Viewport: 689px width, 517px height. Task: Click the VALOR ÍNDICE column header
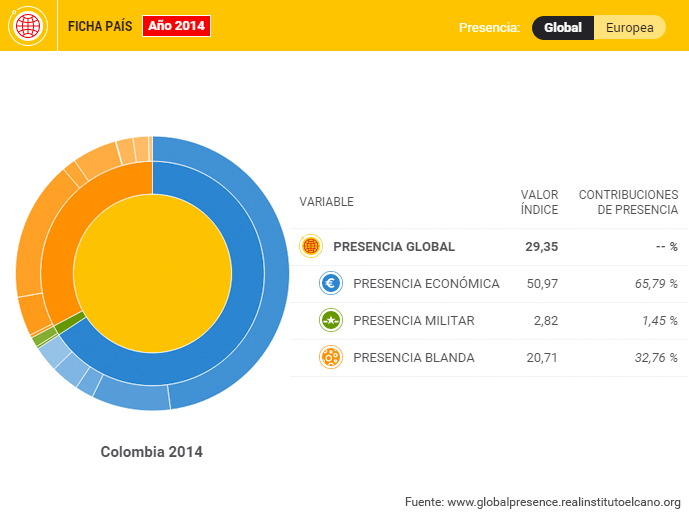[539, 202]
